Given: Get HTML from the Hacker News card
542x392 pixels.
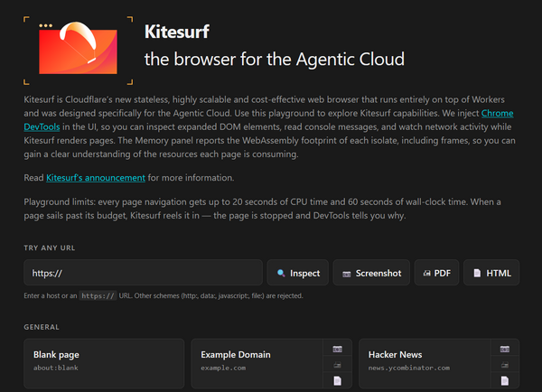Looking at the screenshot, I should click(505, 380).
